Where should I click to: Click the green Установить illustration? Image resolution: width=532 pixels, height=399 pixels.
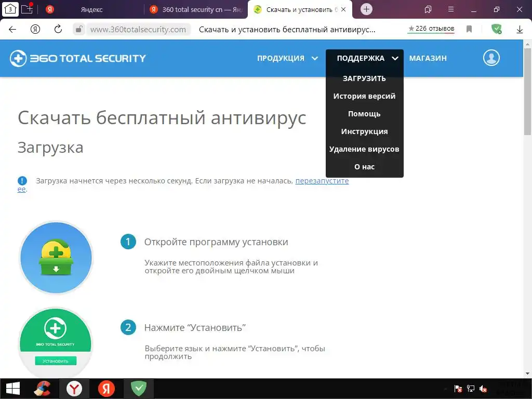click(56, 343)
